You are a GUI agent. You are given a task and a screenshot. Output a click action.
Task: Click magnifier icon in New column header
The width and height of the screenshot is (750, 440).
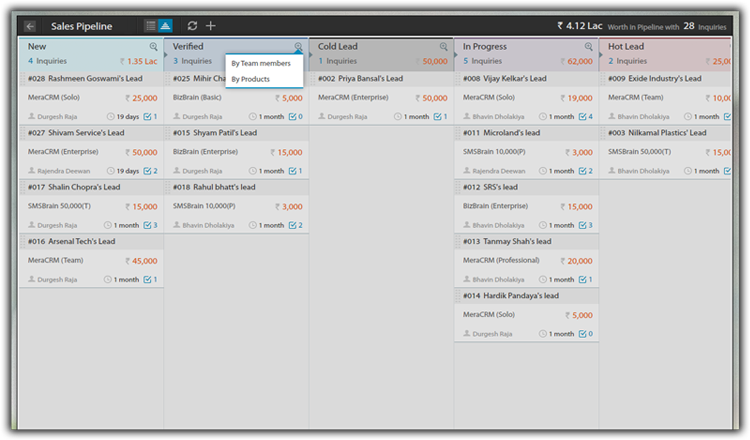click(x=153, y=46)
